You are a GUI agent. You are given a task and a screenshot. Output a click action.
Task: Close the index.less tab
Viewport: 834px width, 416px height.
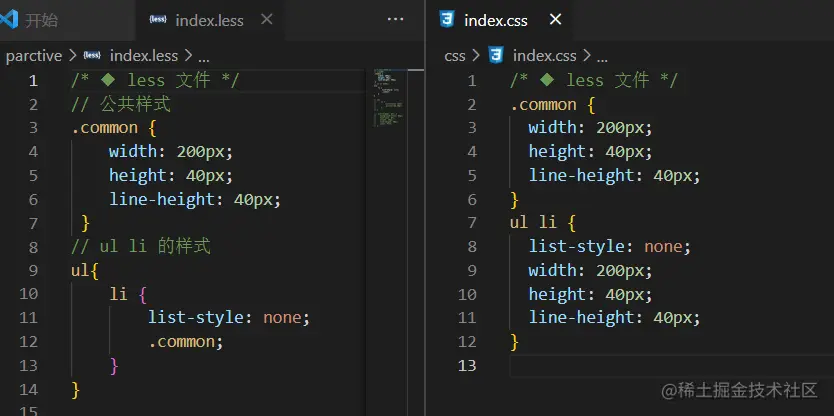(267, 20)
